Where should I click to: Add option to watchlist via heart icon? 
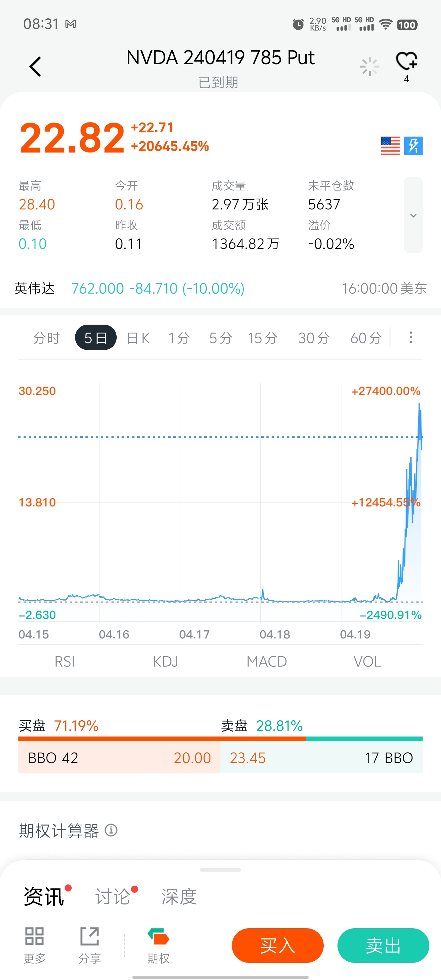[x=406, y=61]
